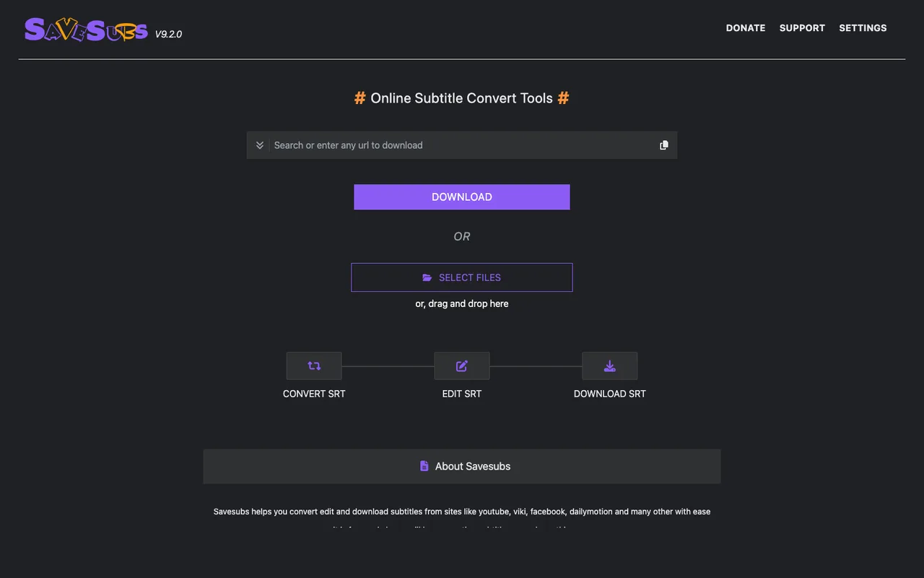Click the V9.2.0 version label

(x=168, y=34)
